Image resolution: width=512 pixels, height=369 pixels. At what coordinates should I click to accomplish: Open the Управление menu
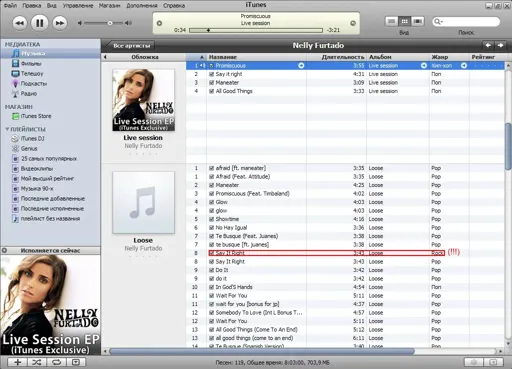pos(78,5)
